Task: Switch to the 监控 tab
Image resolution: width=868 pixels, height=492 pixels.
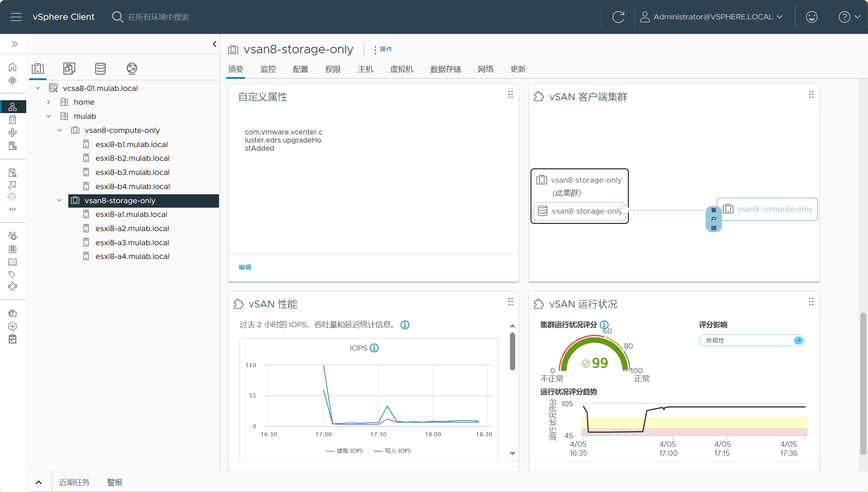Action: click(x=268, y=69)
